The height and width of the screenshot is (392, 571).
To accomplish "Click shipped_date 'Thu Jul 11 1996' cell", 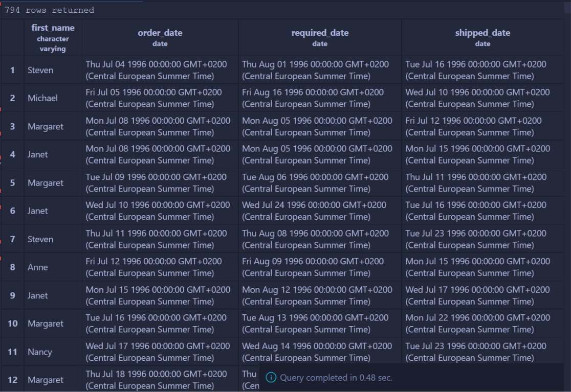I will [x=482, y=182].
